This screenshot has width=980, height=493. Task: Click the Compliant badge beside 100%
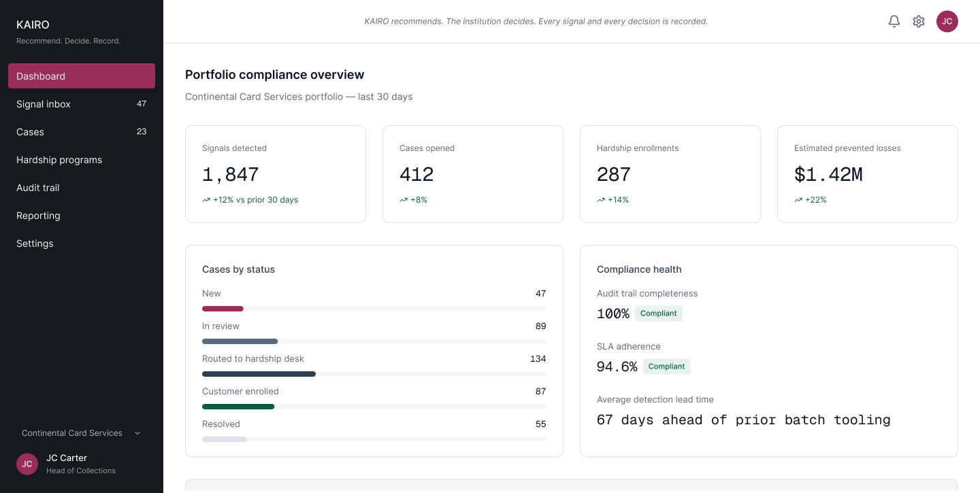[659, 313]
